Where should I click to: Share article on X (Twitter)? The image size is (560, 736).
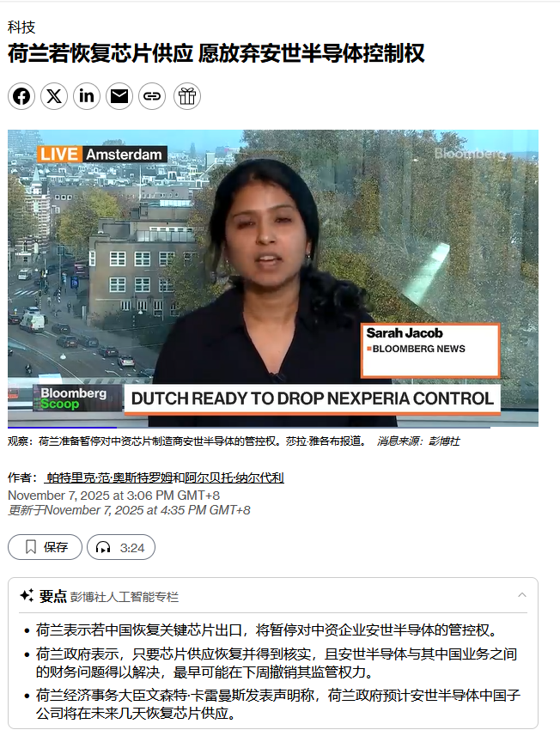pos(54,96)
